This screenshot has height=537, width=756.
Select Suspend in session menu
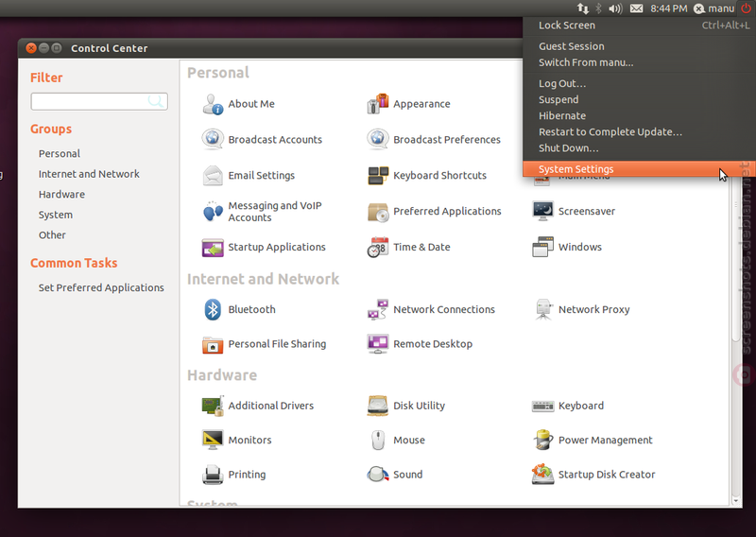(x=639, y=100)
